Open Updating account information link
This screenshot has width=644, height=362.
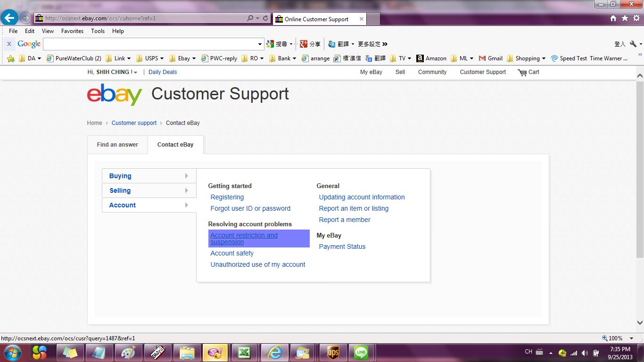coord(362,197)
